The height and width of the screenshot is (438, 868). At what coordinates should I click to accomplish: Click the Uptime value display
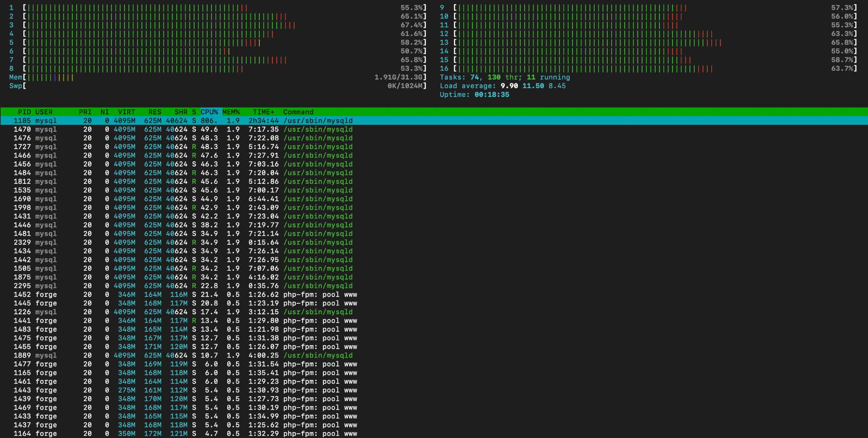492,94
